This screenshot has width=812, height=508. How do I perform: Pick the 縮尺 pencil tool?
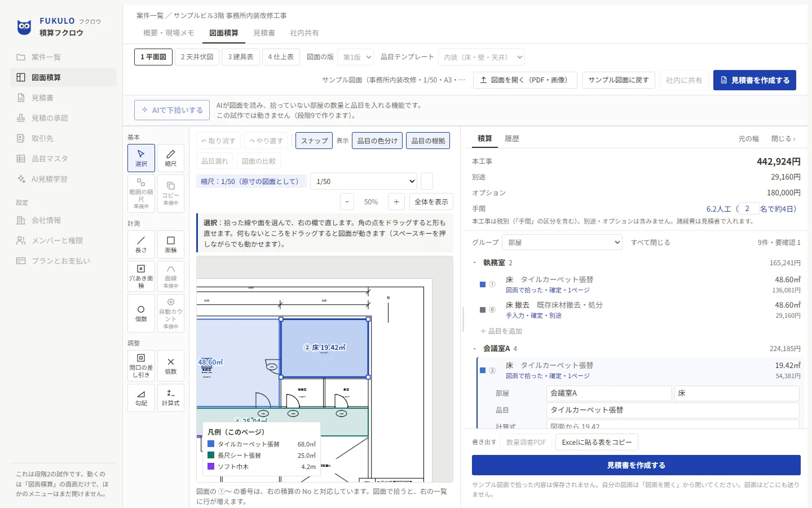[171, 158]
